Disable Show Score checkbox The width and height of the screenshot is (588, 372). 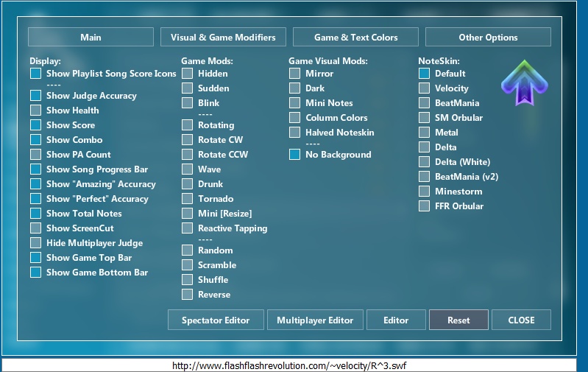[35, 125]
